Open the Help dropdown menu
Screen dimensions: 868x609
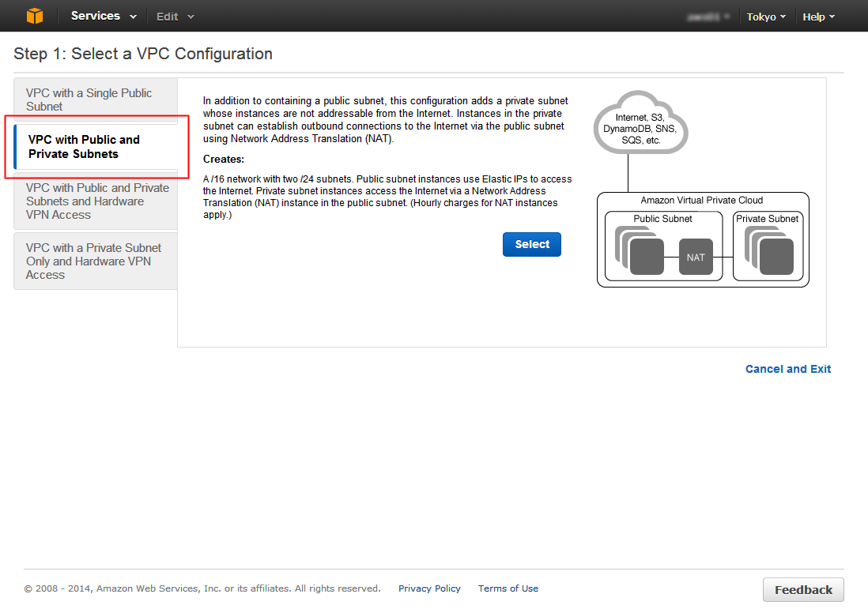tap(819, 17)
